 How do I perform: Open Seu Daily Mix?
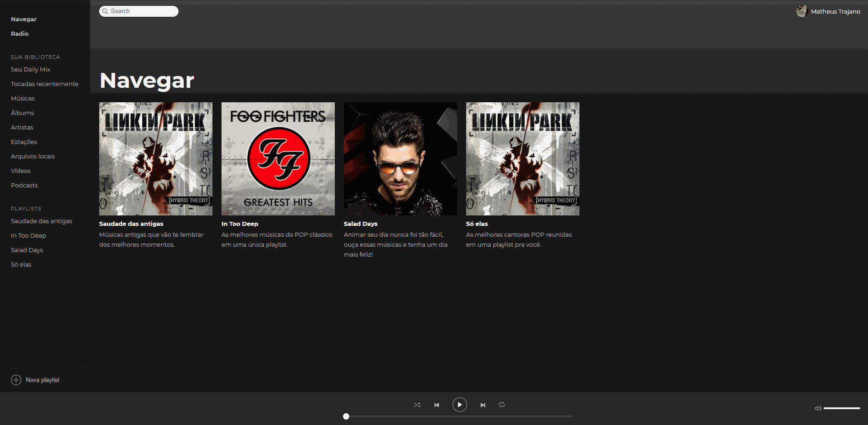point(30,70)
